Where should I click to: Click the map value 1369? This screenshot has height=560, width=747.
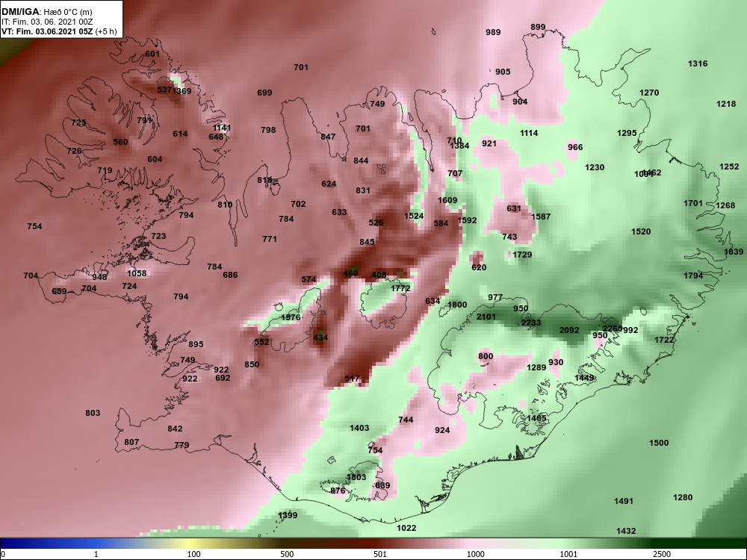pyautogui.click(x=182, y=91)
